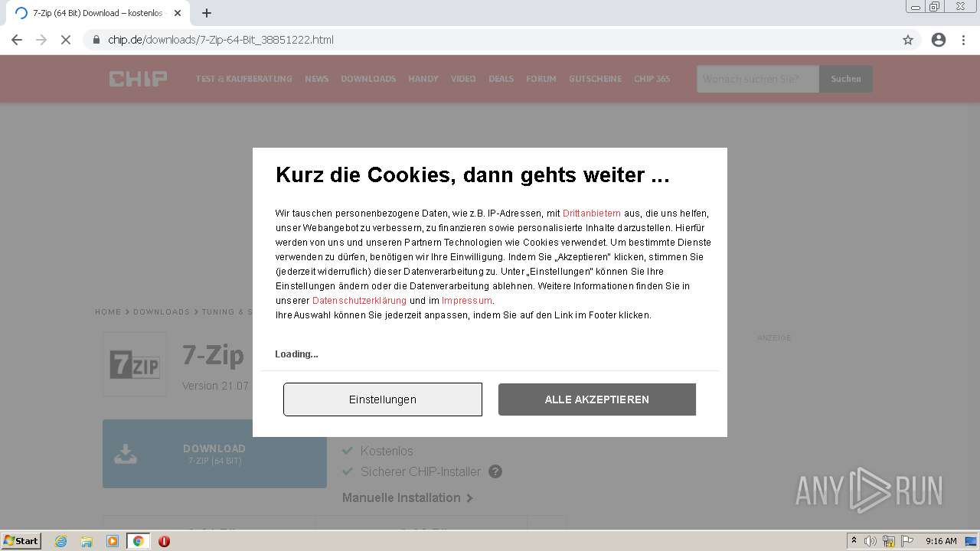Open the FORUM menu item
Image resolution: width=980 pixels, height=551 pixels.
(541, 79)
